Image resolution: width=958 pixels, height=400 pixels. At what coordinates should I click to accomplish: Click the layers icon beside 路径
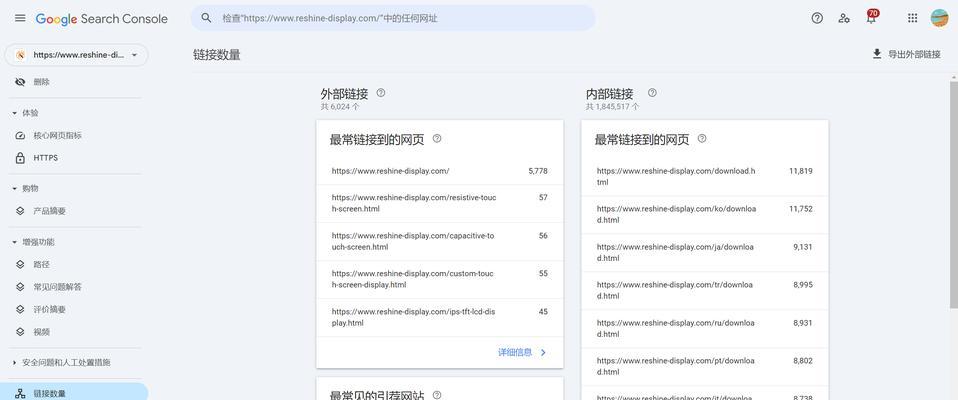(20, 264)
